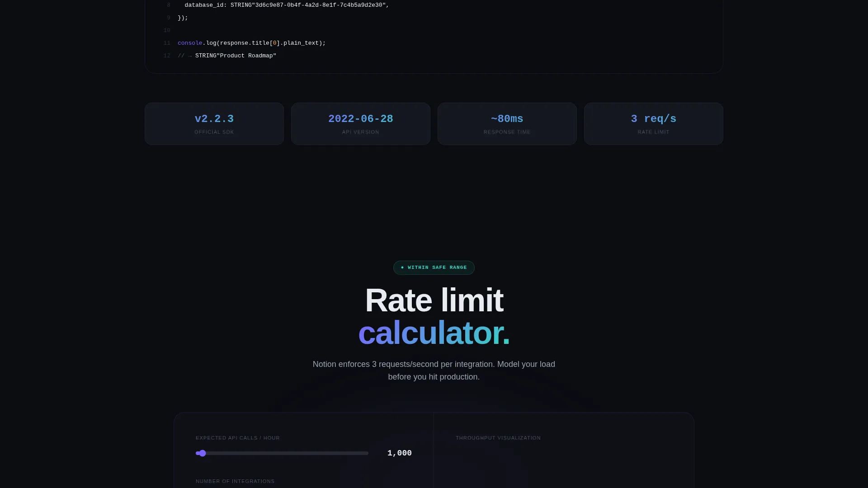Click the closing brace on code line 9
Image resolution: width=868 pixels, height=488 pixels.
coord(183,18)
